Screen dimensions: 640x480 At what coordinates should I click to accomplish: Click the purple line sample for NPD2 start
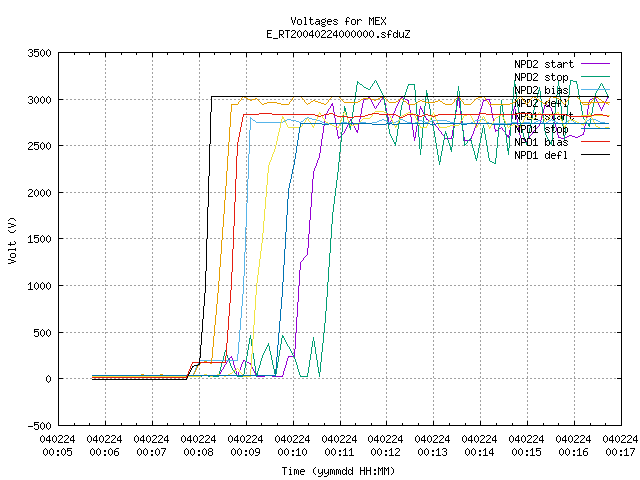(x=596, y=64)
